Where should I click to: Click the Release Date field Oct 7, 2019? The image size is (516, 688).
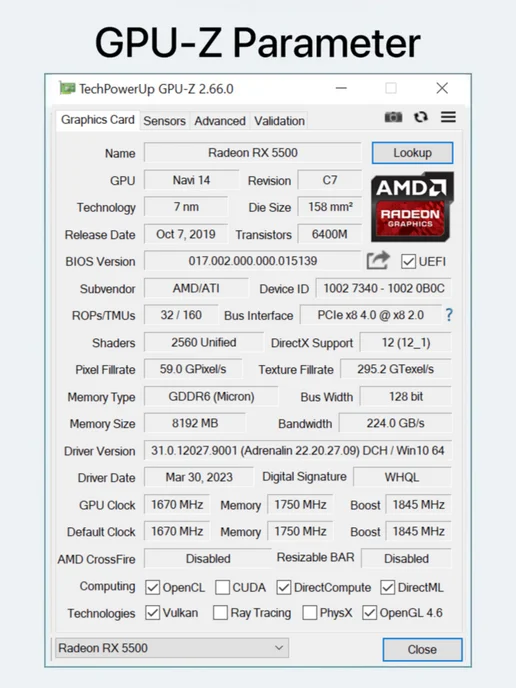tap(186, 234)
